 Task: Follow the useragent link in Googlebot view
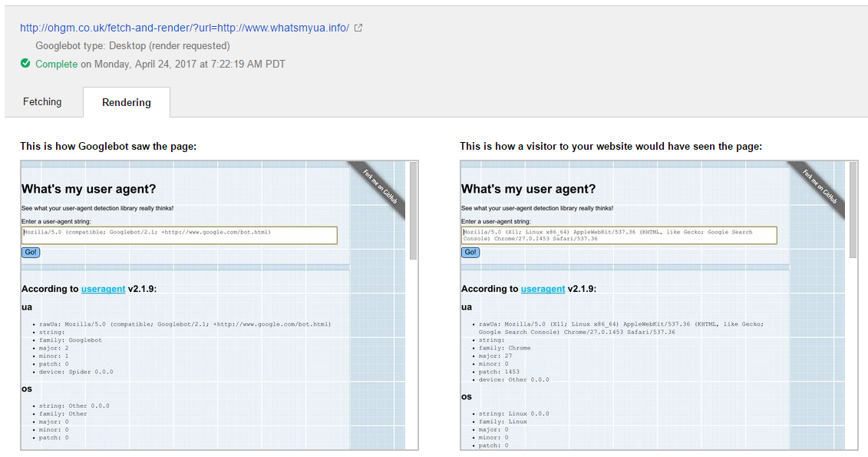[103, 289]
